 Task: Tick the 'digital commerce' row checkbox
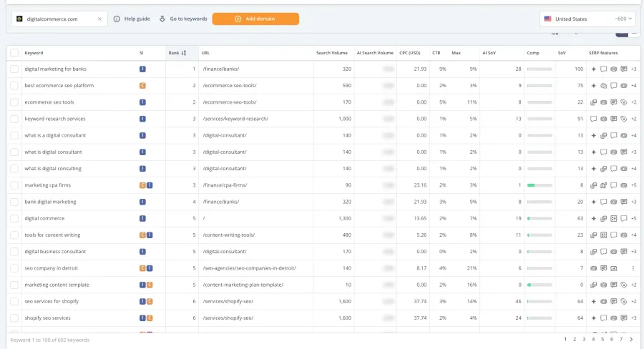pos(14,218)
